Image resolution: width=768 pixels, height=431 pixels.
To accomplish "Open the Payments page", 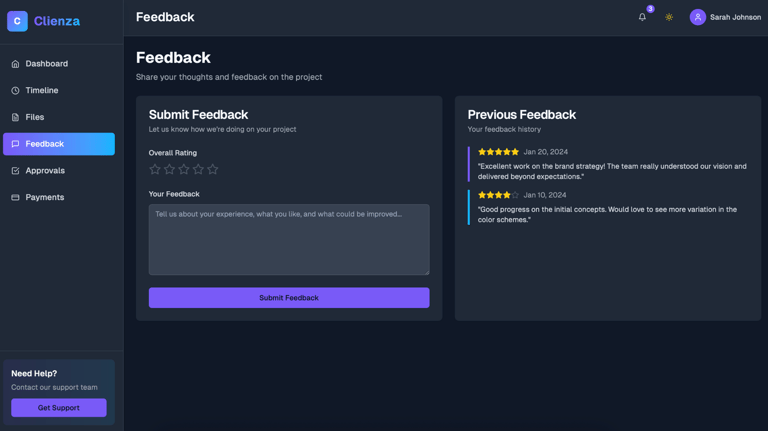I will click(x=59, y=197).
